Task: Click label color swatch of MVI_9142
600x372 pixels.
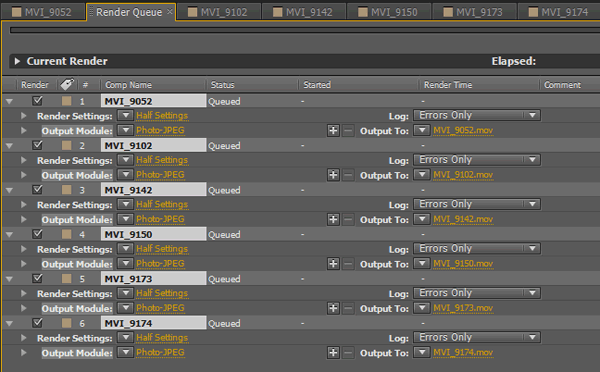Action: 67,190
